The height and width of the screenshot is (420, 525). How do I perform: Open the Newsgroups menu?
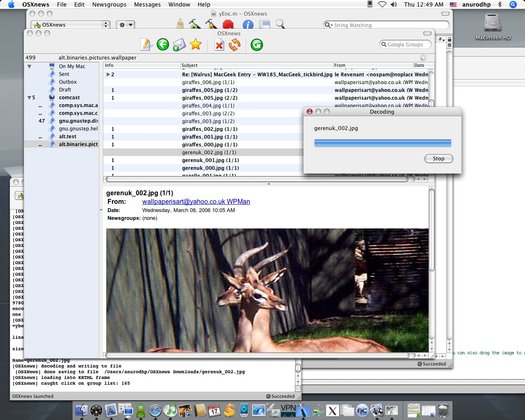pos(109,4)
